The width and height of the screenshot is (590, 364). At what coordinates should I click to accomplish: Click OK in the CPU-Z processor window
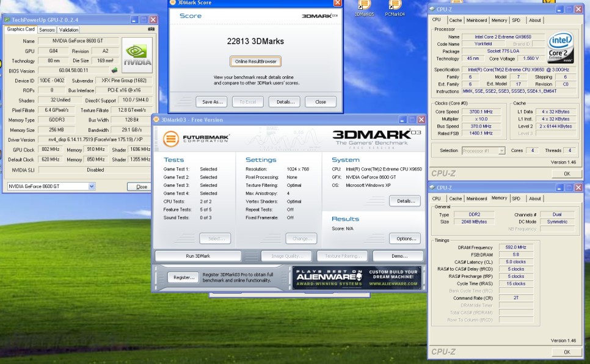(567, 173)
